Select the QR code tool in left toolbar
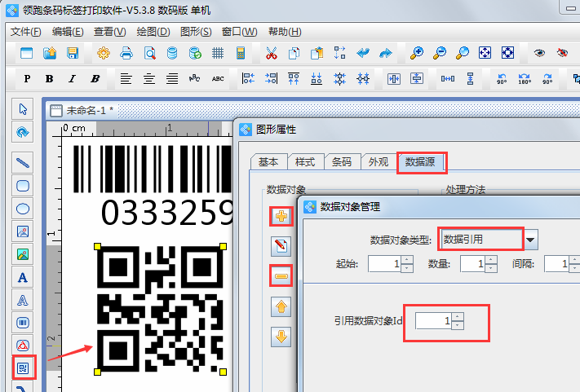Viewport: 580px width, 392px height. coord(24,368)
